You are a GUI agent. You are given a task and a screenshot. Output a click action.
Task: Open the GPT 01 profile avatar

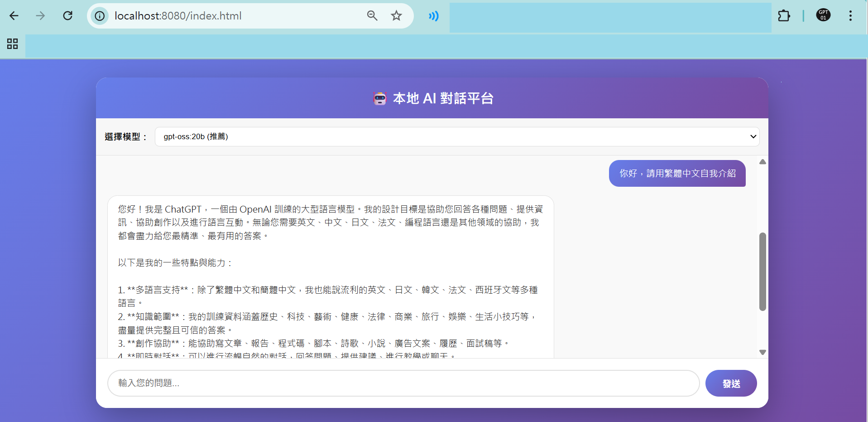tap(823, 15)
